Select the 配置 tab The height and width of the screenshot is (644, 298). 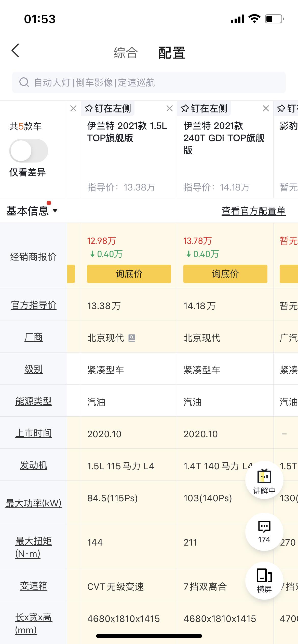click(172, 53)
